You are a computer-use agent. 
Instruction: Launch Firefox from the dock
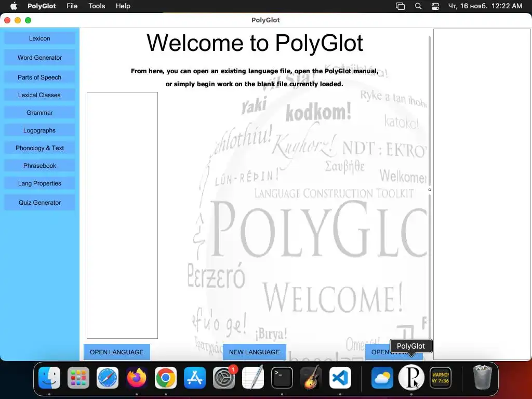click(137, 378)
